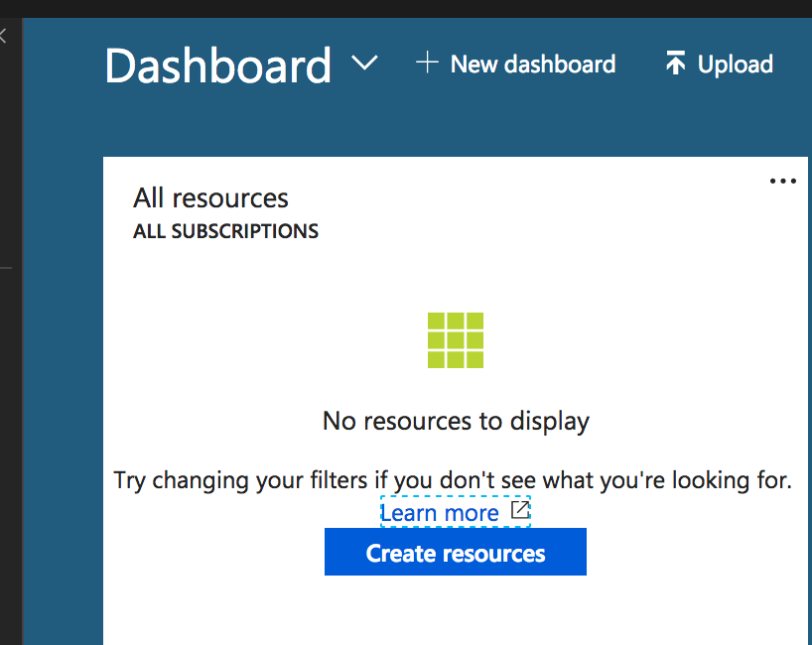Click the separator line in the left sidebar
The height and width of the screenshot is (645, 812).
(x=5, y=268)
